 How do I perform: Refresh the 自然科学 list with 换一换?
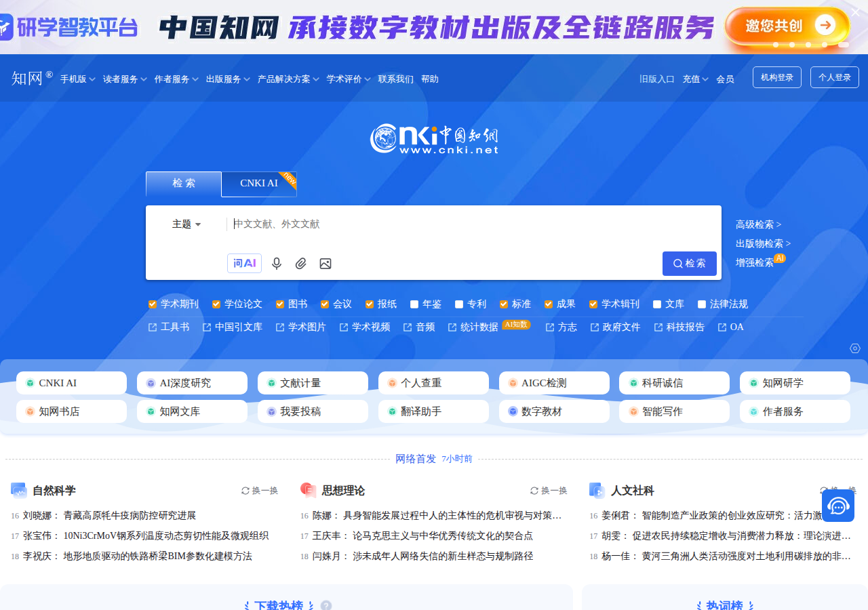pos(260,491)
